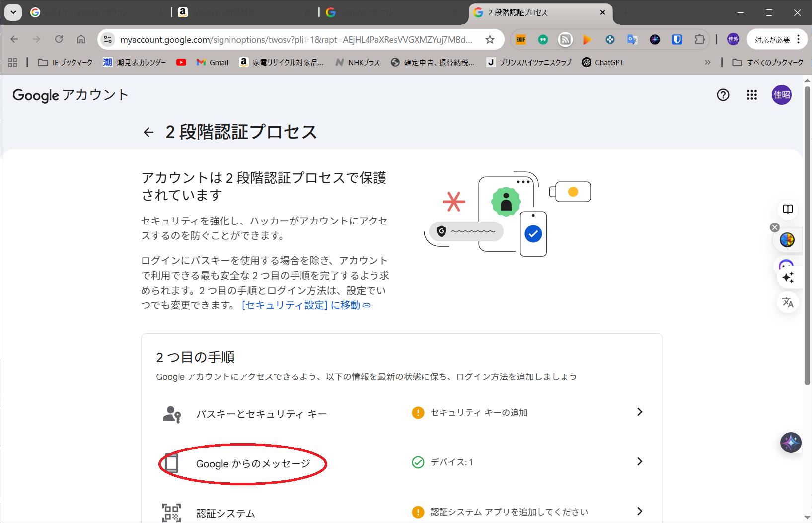Image resolution: width=812 pixels, height=523 pixels.
Task: Bookmark this page with the star icon
Action: 490,40
